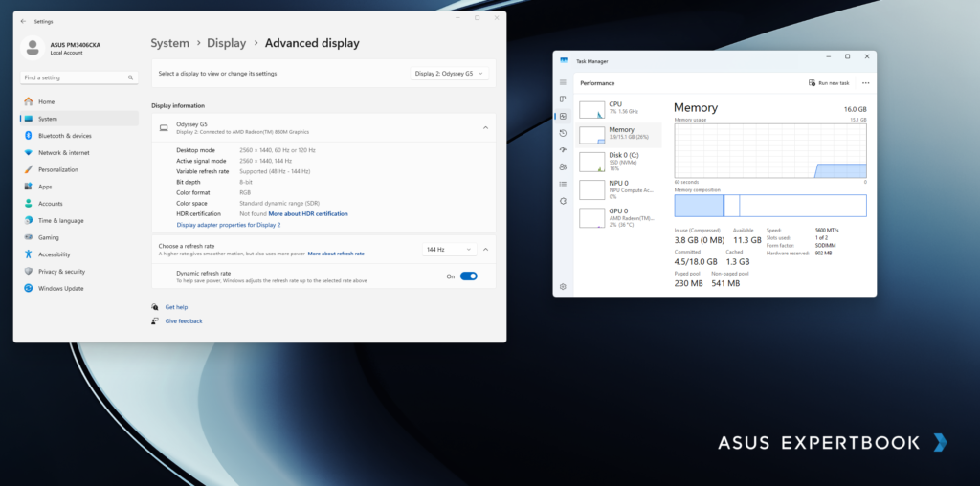Go to System in the breadcrumb

pyautogui.click(x=169, y=43)
